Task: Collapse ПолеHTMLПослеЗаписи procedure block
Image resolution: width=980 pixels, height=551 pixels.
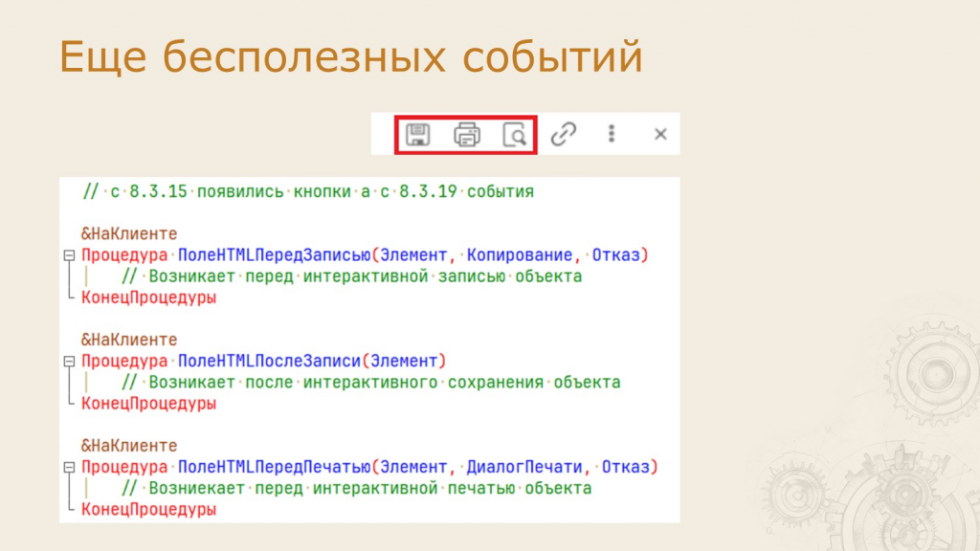Action: pos(69,361)
